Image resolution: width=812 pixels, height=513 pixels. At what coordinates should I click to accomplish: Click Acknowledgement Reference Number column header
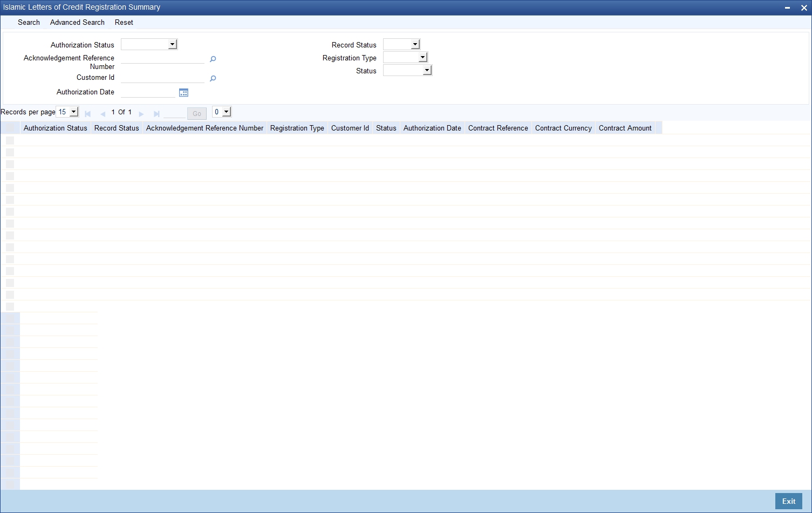coord(204,128)
